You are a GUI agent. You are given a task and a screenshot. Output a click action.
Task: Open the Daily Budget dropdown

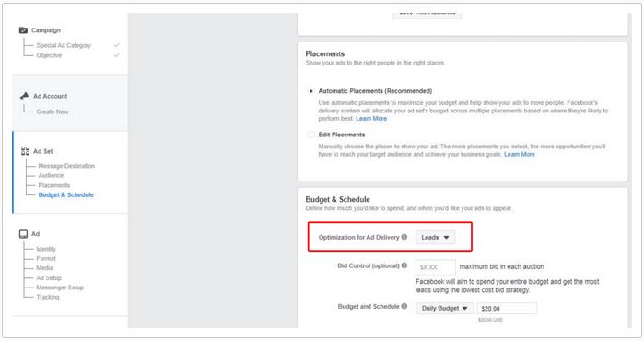click(444, 308)
